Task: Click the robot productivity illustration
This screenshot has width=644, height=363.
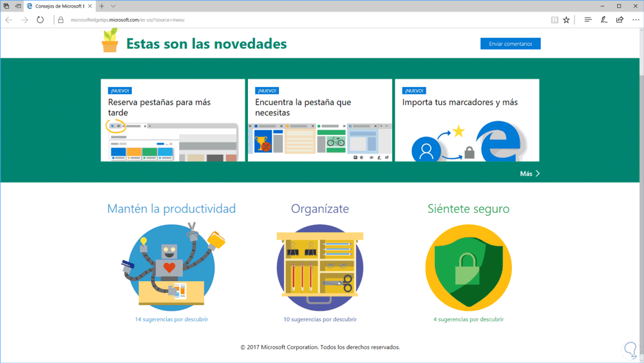Action: (173, 266)
